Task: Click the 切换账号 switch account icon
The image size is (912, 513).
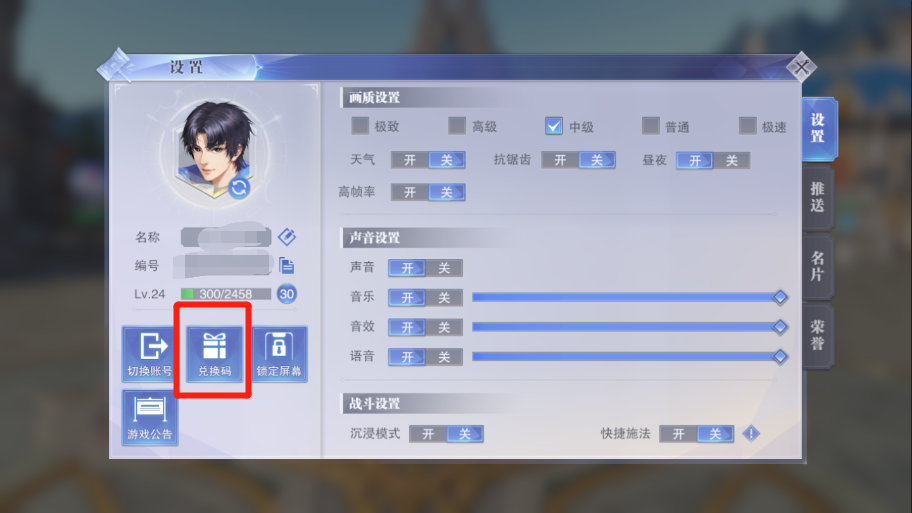Action: pos(149,354)
